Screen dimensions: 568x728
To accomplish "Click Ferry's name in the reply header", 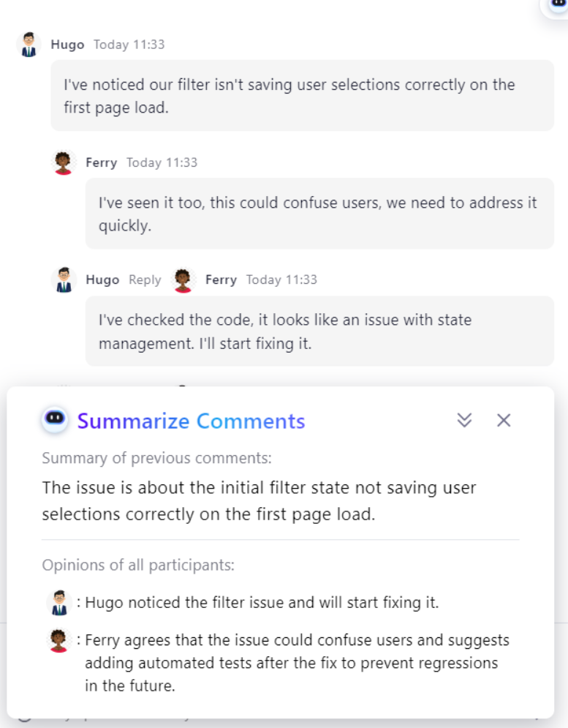I will [x=221, y=280].
